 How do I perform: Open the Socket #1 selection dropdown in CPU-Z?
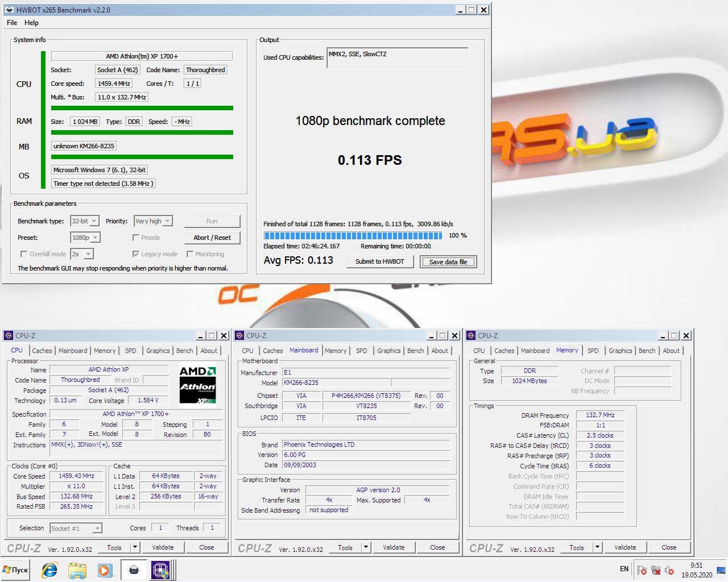pos(76,529)
